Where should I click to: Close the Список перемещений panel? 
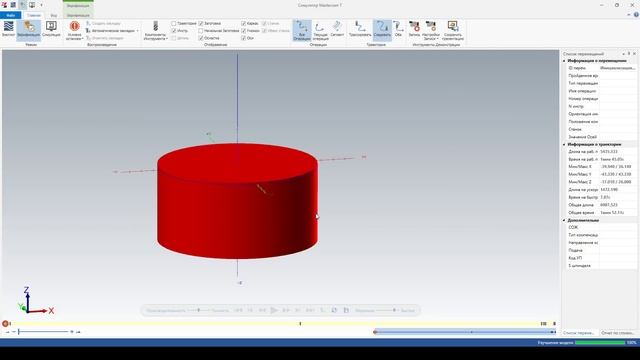[634, 54]
